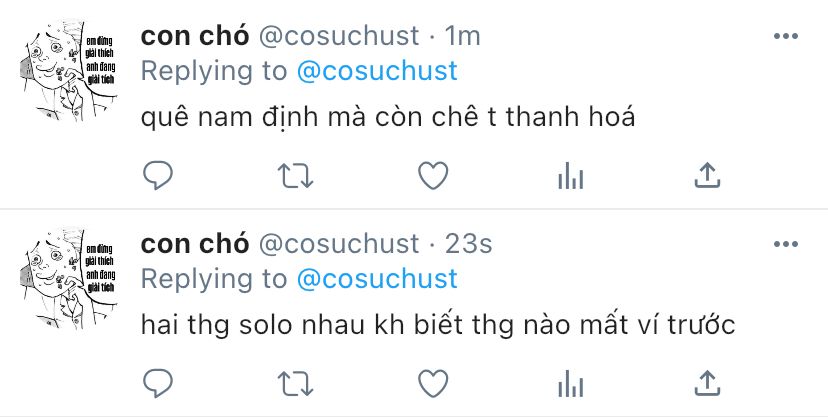Open more options for the 1m tweet

(786, 36)
